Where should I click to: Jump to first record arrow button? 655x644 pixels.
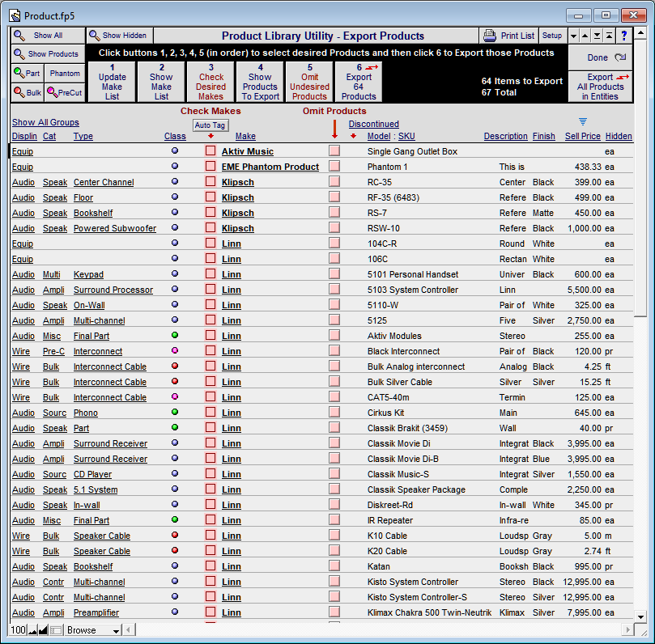click(x=610, y=36)
